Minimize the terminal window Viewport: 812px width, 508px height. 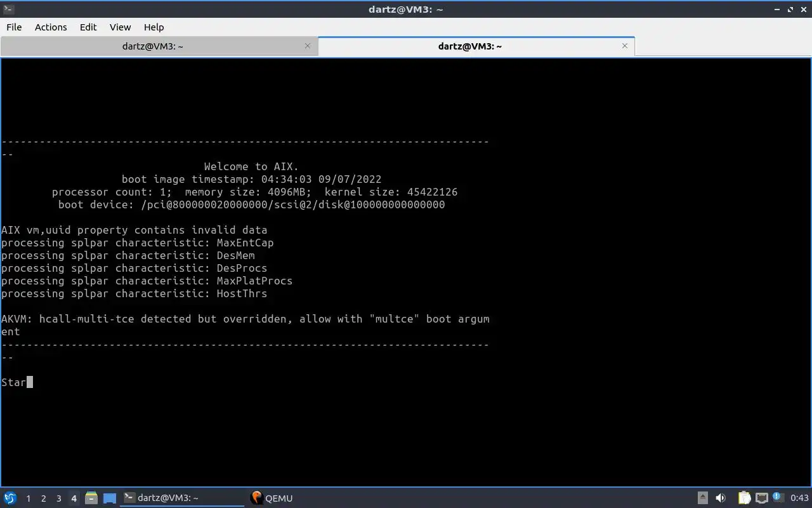(x=778, y=10)
